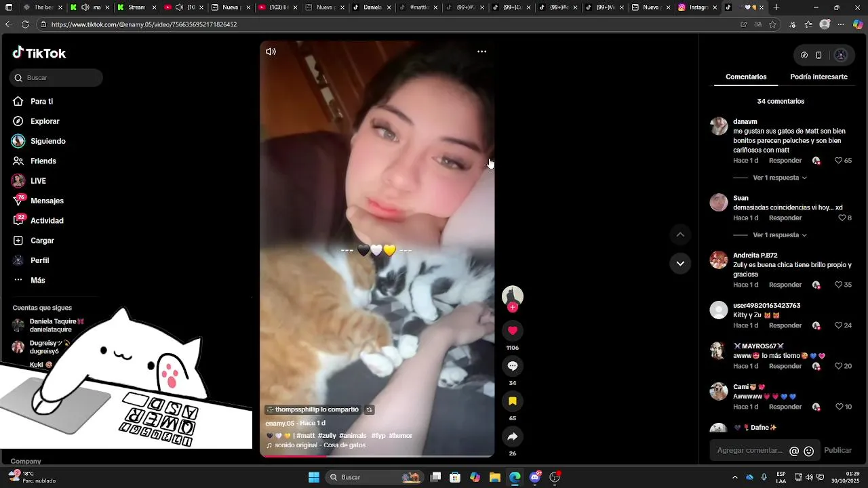Reply to MAYROS67's comment
This screenshot has width=868, height=488.
(x=785, y=367)
